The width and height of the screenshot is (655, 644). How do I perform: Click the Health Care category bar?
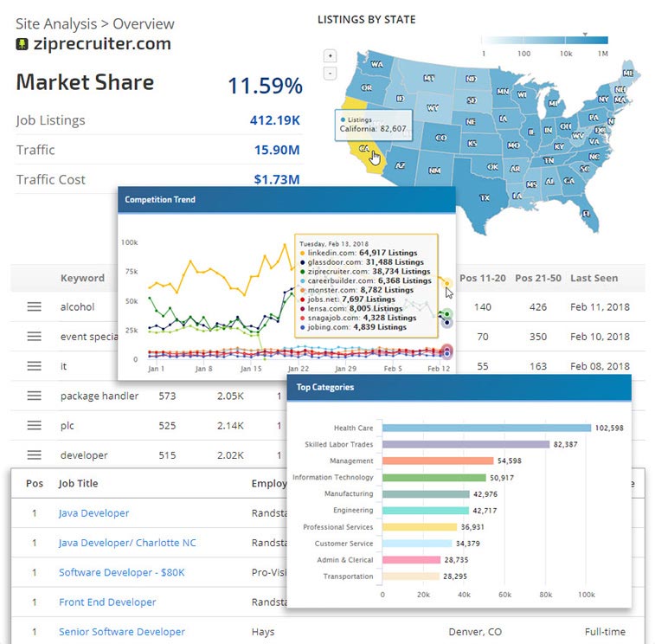pyautogui.click(x=486, y=428)
